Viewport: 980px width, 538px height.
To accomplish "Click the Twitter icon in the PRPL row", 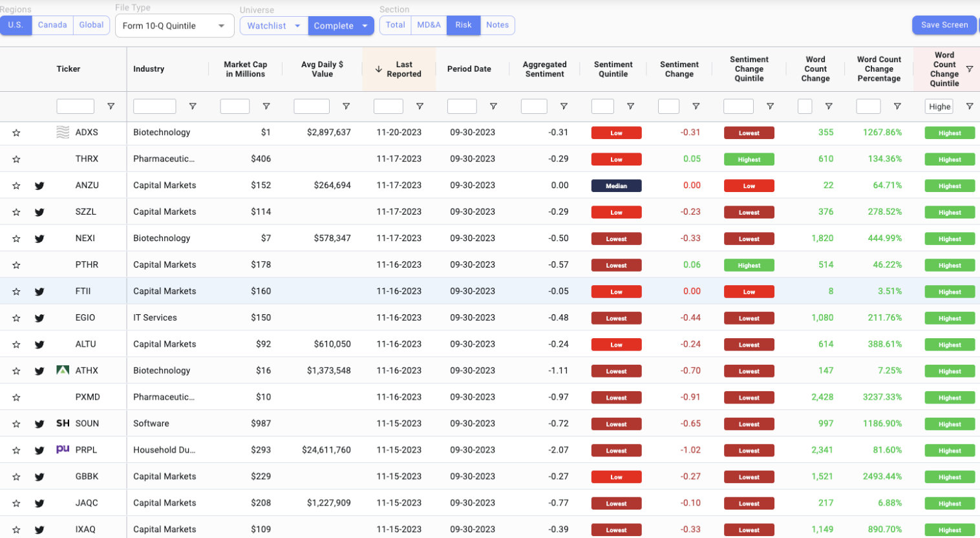I will [39, 451].
